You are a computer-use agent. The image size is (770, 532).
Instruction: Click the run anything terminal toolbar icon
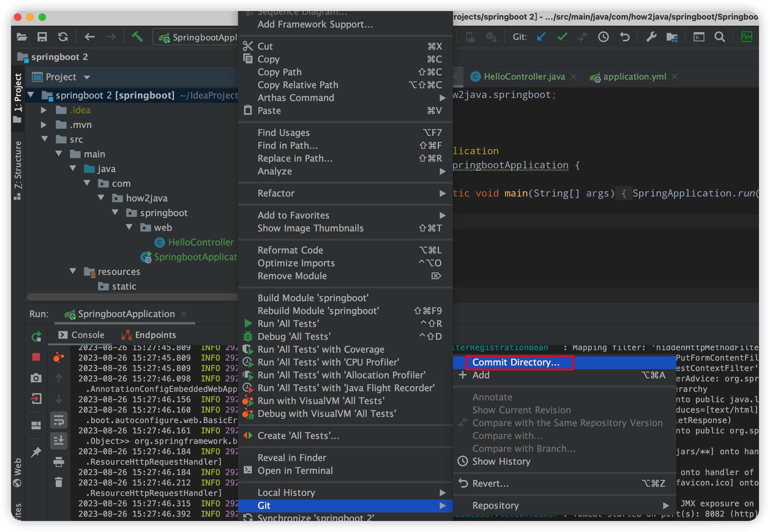coord(699,37)
